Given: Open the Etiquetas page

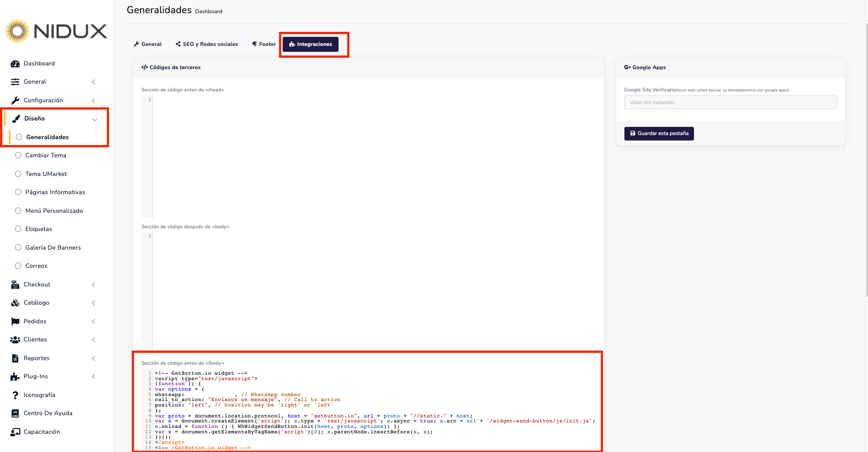Looking at the screenshot, I should tap(39, 229).
